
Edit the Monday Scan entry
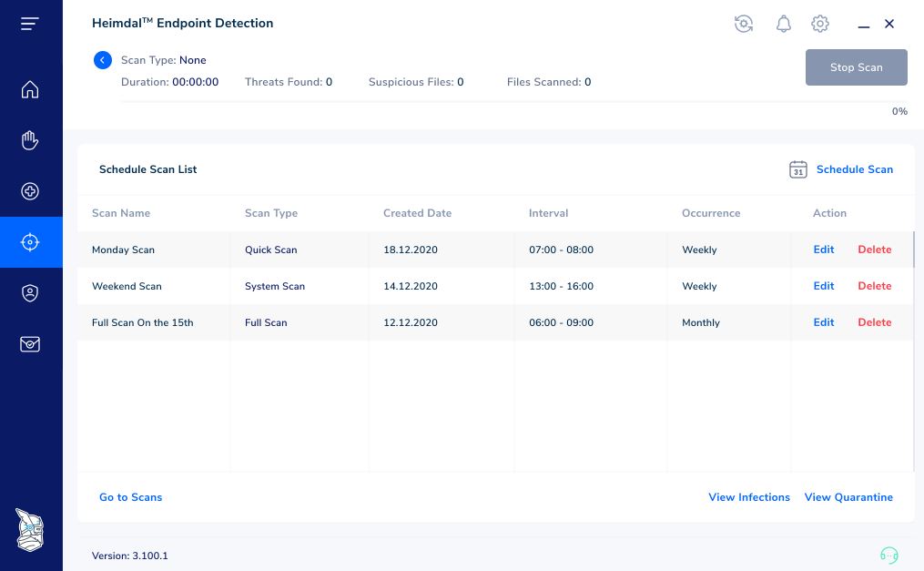(823, 250)
